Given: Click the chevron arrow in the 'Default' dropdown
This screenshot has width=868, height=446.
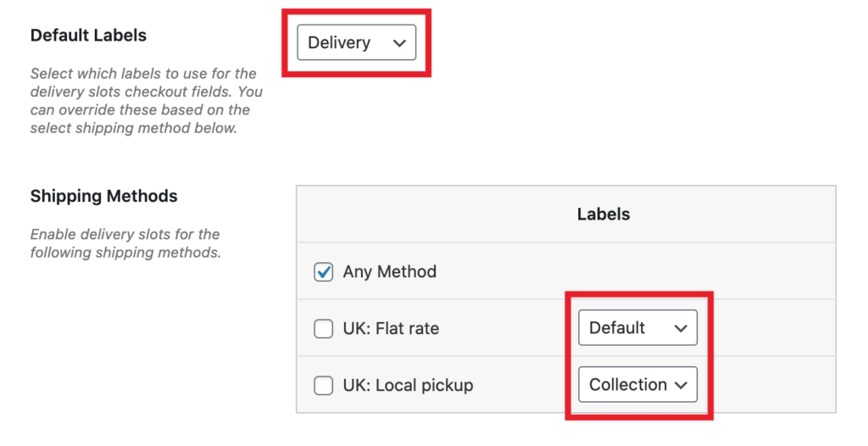Looking at the screenshot, I should click(681, 329).
